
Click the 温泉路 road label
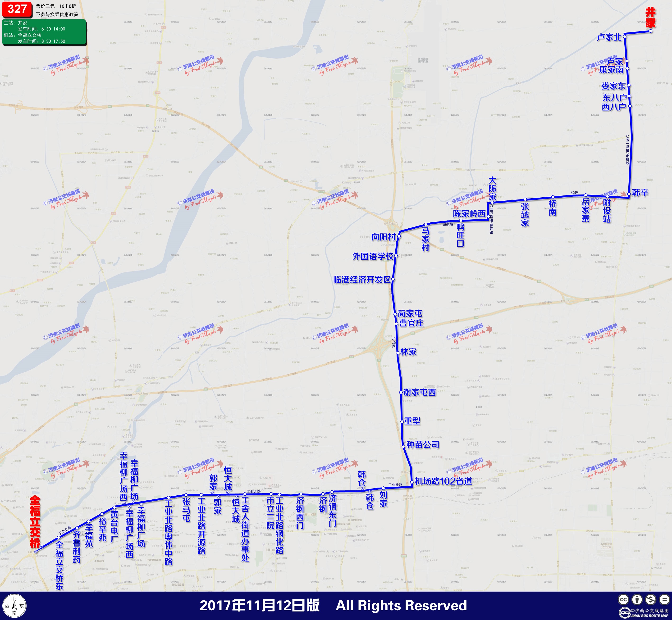448,224
